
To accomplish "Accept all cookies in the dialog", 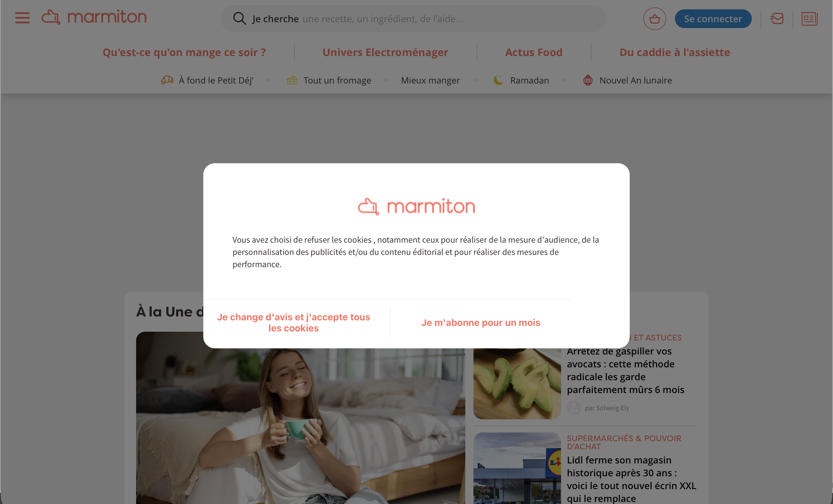I will pos(294,322).
